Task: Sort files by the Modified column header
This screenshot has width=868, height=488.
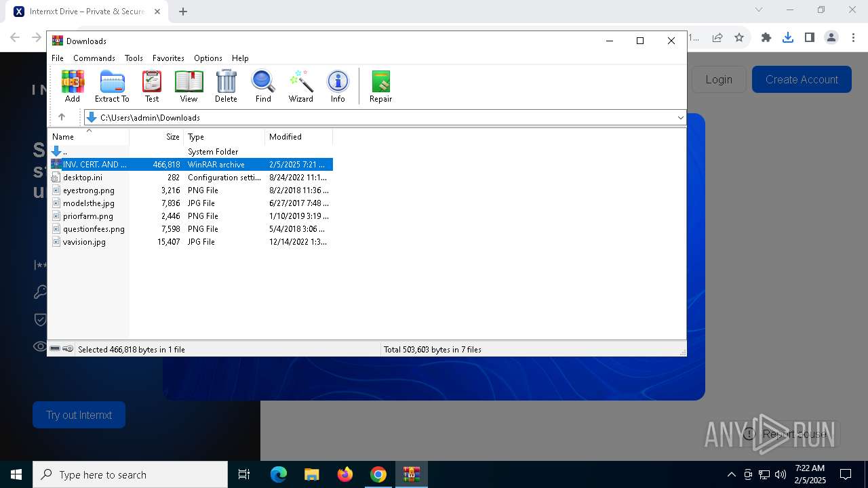Action: click(x=298, y=137)
